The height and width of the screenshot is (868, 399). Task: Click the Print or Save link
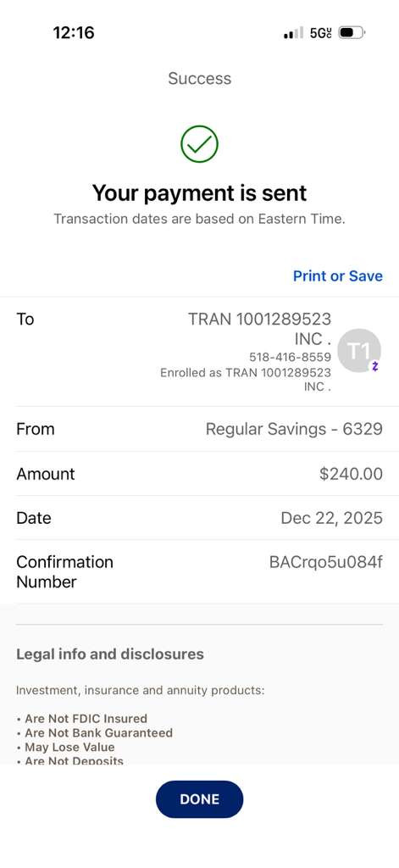tap(337, 275)
